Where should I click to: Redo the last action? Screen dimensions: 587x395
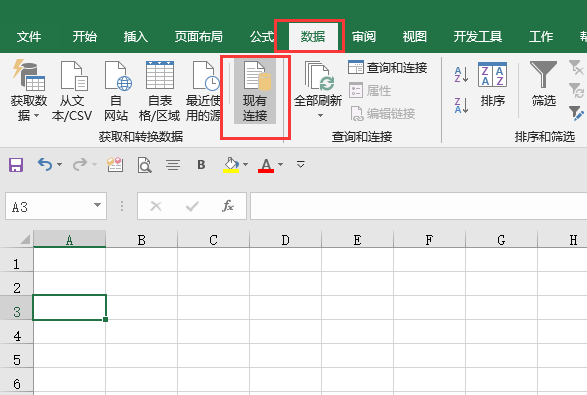[80, 164]
